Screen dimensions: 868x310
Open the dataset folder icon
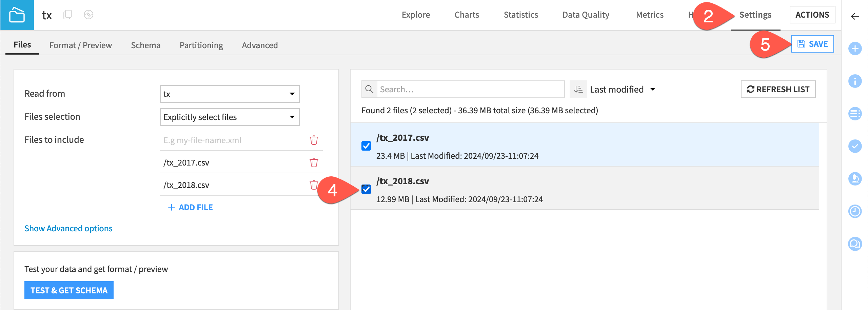17,15
